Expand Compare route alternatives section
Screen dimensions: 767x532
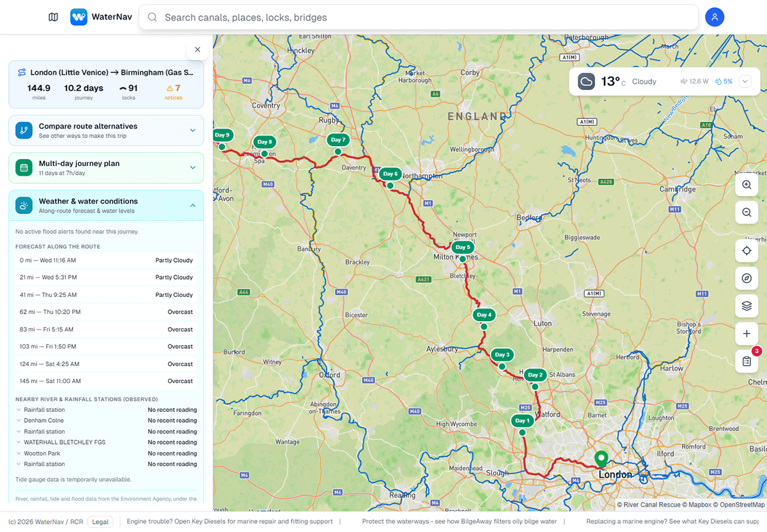(106, 130)
